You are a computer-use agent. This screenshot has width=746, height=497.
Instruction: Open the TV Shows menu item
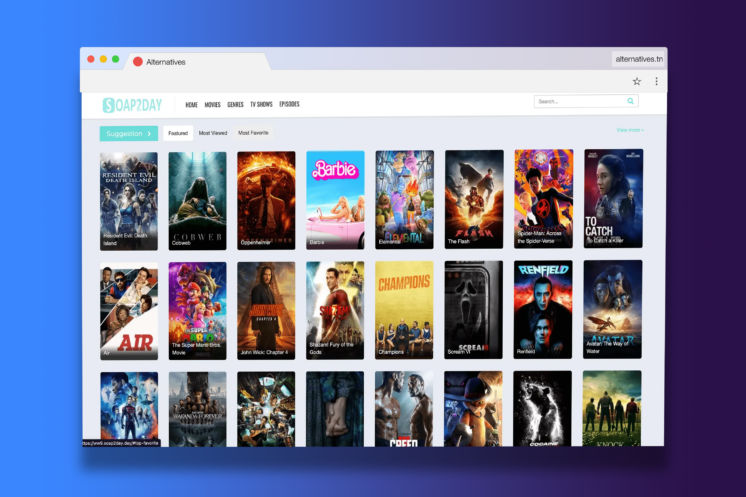tap(261, 104)
